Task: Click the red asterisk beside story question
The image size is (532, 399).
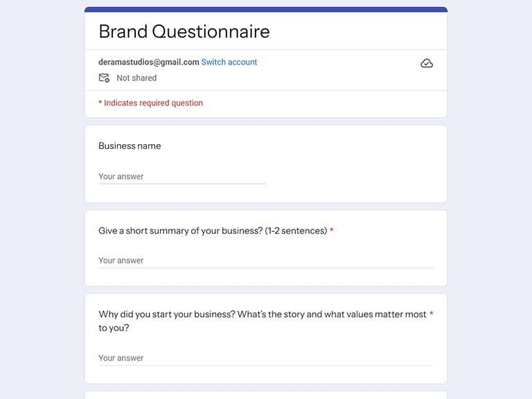Action: coord(431,314)
